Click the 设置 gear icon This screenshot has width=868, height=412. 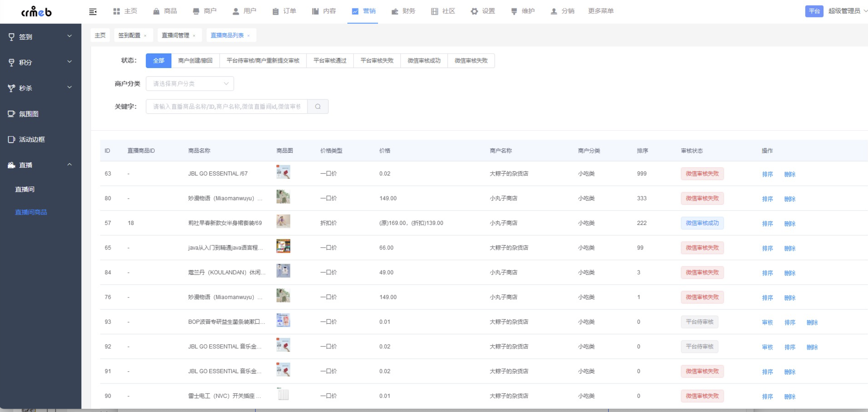474,11
